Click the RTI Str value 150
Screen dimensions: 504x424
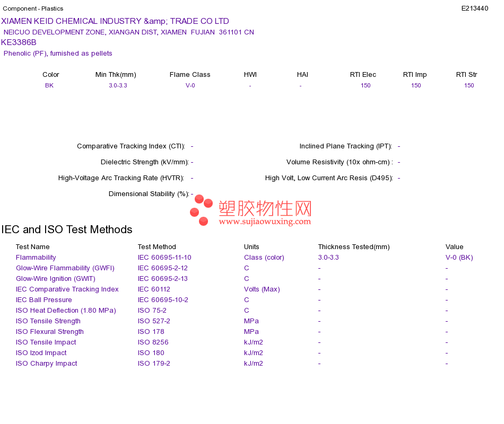pyautogui.click(x=469, y=85)
